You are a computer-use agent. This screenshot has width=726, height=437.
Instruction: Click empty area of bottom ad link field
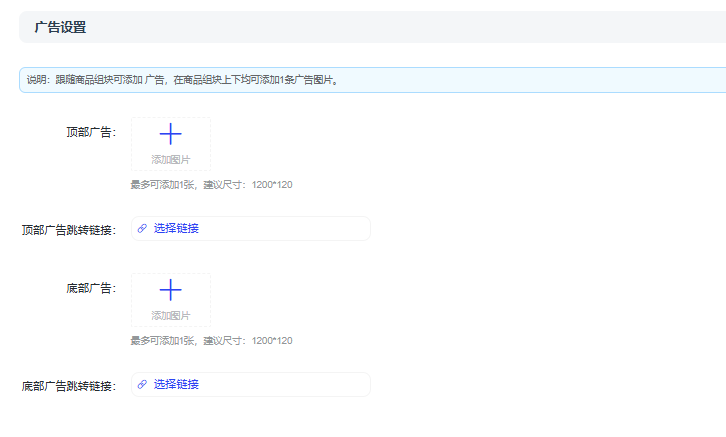point(290,385)
